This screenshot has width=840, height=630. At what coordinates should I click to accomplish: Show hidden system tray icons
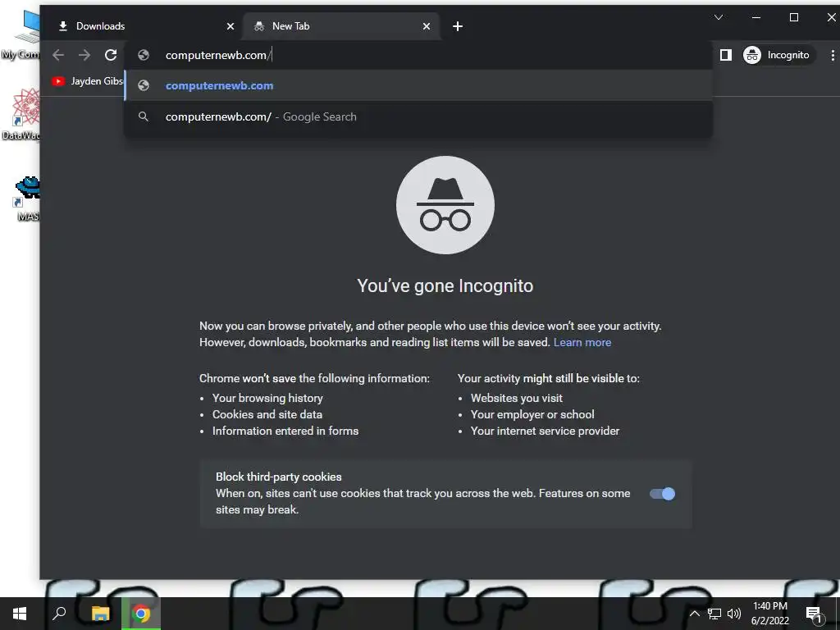tap(694, 614)
